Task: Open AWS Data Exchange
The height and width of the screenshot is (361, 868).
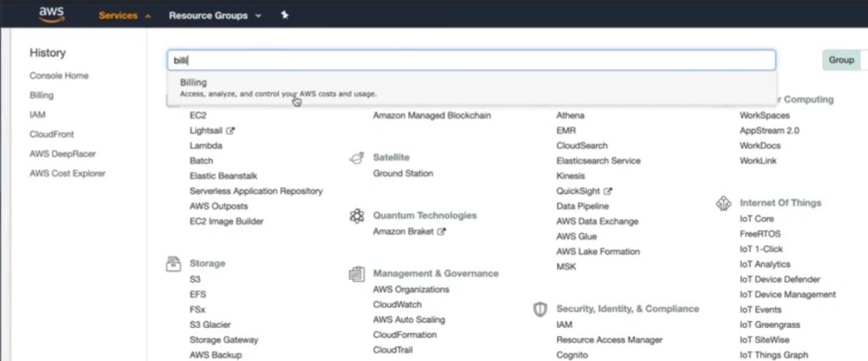Action: (x=598, y=221)
